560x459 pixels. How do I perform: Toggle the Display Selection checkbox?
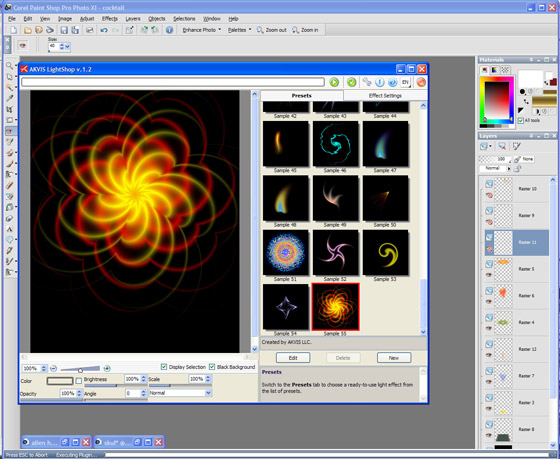164,367
